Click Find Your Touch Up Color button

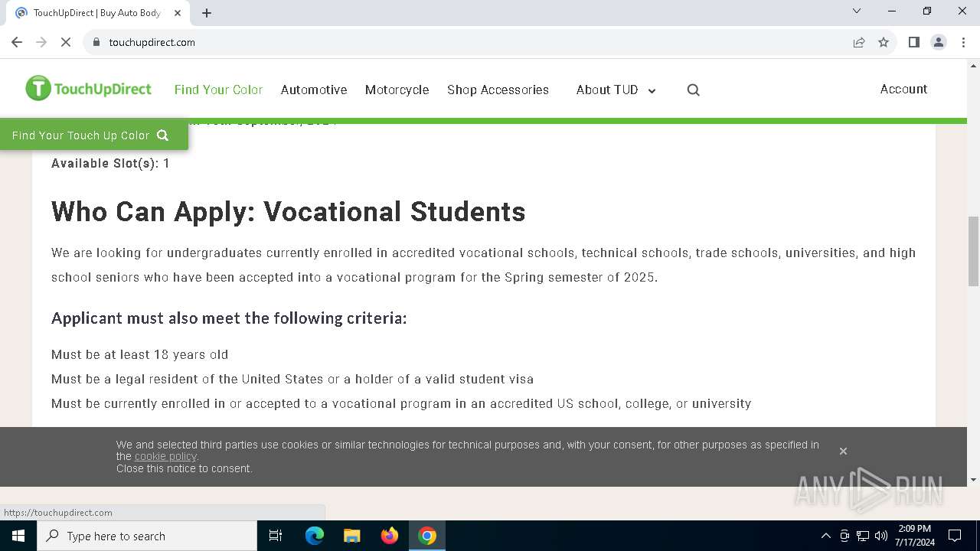pos(93,135)
